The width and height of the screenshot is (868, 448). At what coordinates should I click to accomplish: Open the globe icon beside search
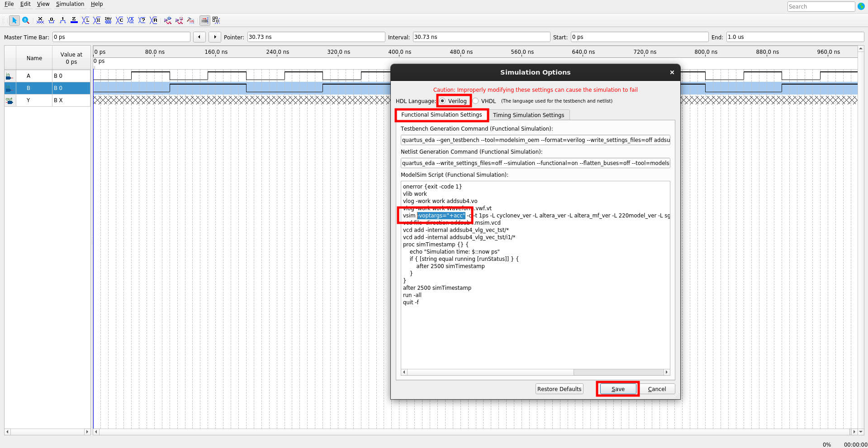(861, 6)
